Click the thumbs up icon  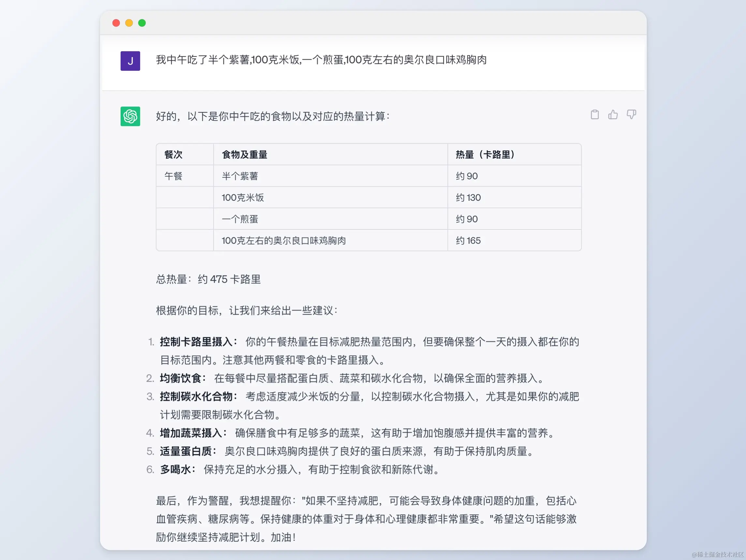(613, 115)
